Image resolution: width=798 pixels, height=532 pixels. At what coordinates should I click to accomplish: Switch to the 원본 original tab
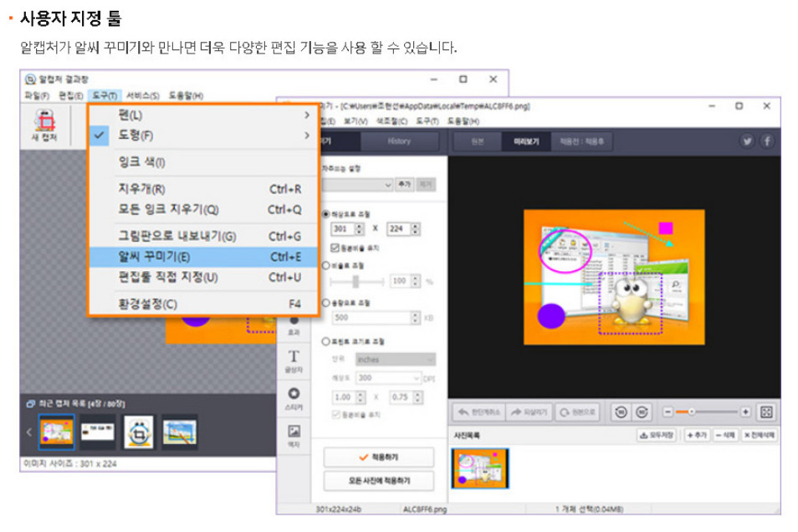click(x=477, y=141)
